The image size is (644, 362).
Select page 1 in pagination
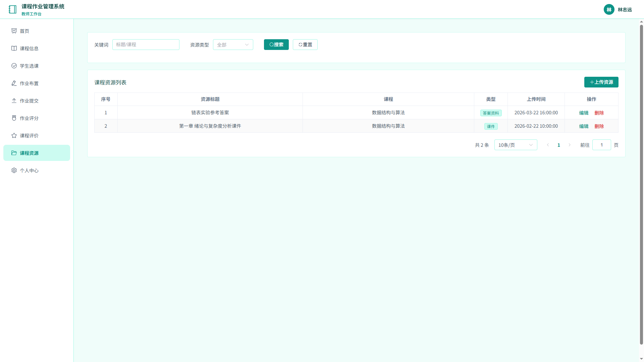(x=559, y=145)
